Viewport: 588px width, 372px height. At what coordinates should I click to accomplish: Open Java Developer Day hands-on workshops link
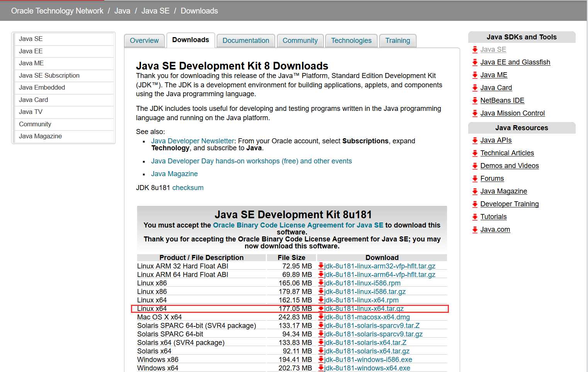[252, 161]
